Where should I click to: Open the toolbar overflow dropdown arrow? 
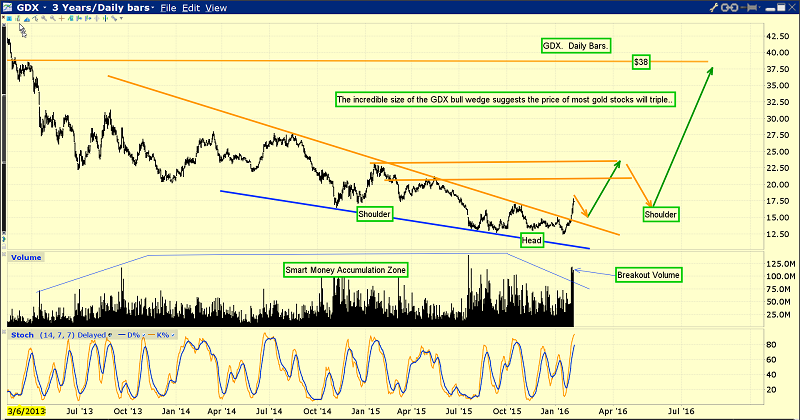click(x=121, y=19)
